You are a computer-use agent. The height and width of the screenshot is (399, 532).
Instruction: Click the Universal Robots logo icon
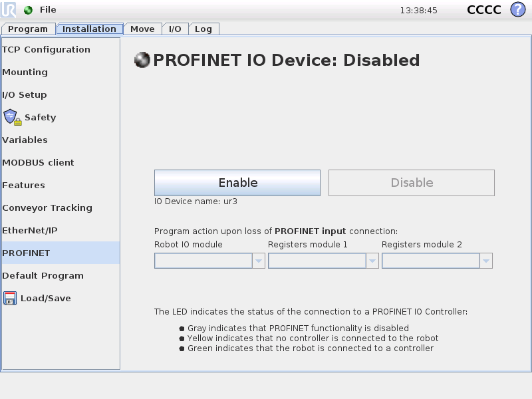(x=8, y=9)
